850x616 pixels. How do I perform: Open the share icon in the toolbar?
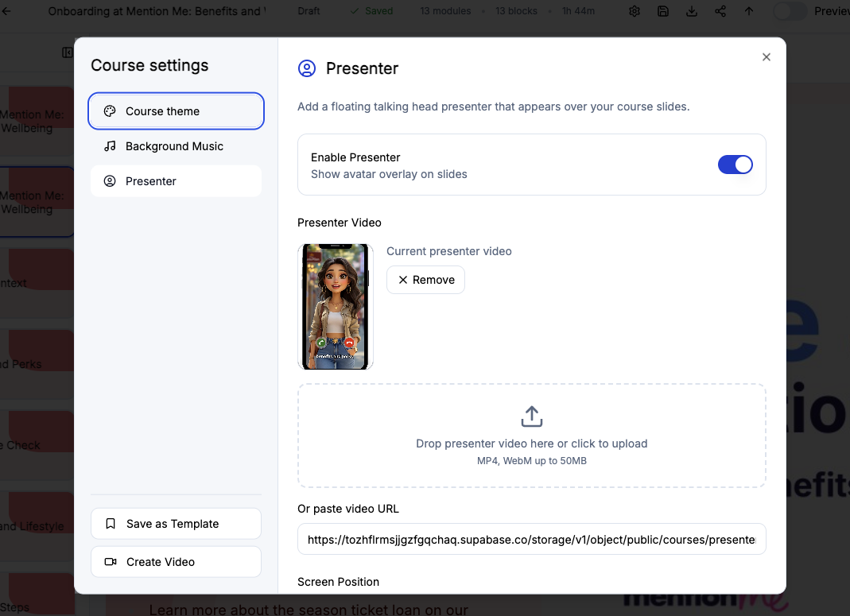pyautogui.click(x=720, y=11)
